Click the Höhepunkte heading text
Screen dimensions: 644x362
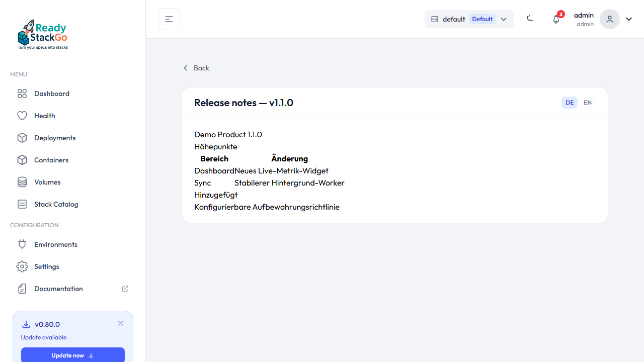pos(216,146)
